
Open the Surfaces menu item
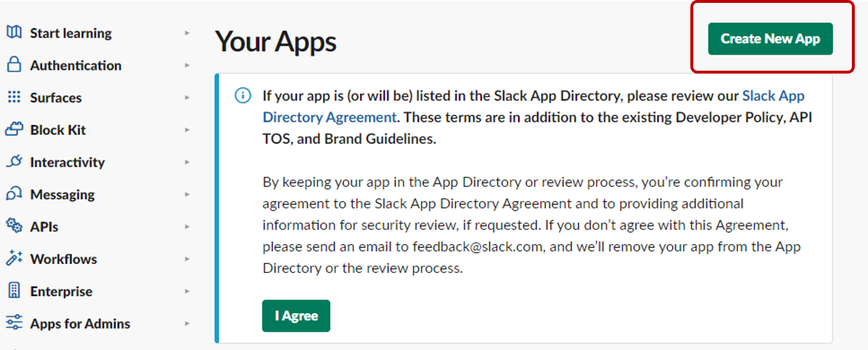pos(56,98)
